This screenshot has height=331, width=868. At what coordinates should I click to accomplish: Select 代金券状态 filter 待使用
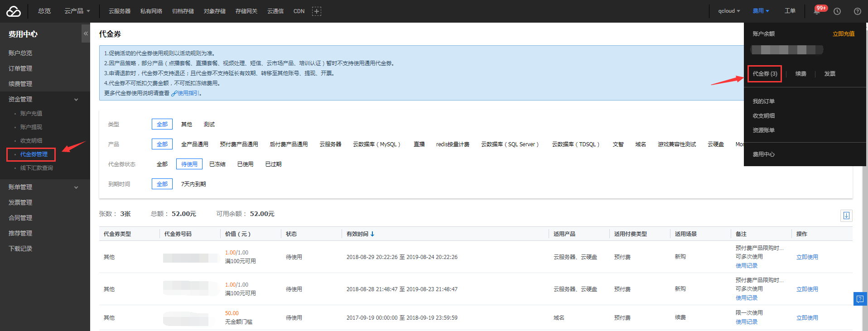(x=189, y=164)
